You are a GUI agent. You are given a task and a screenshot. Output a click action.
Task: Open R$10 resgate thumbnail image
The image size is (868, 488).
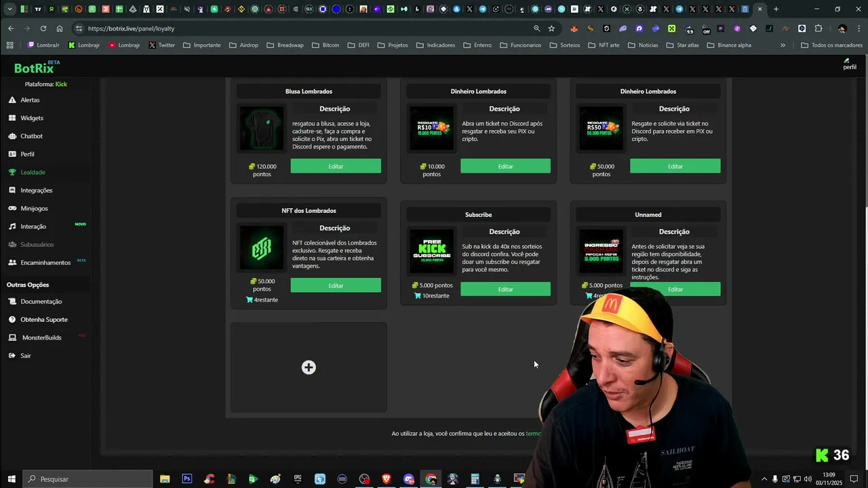tap(431, 129)
